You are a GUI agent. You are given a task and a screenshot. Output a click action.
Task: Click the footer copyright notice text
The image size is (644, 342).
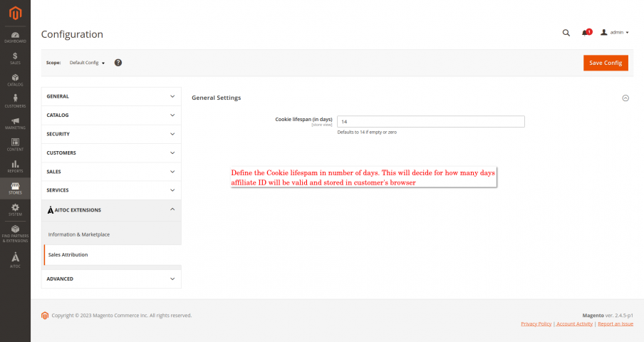[x=122, y=316]
